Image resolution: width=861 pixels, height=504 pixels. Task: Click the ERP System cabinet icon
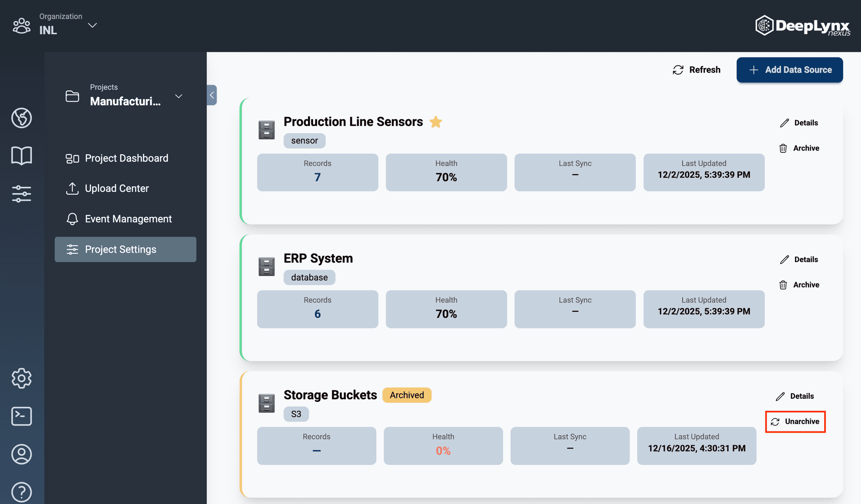[266, 267]
